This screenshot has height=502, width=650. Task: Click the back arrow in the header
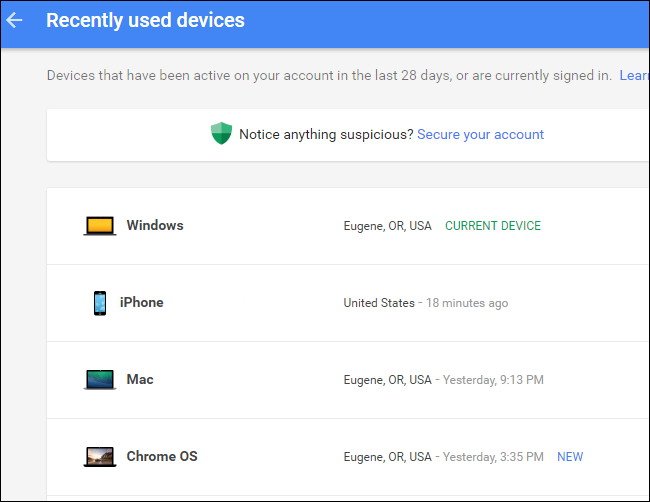[15, 20]
